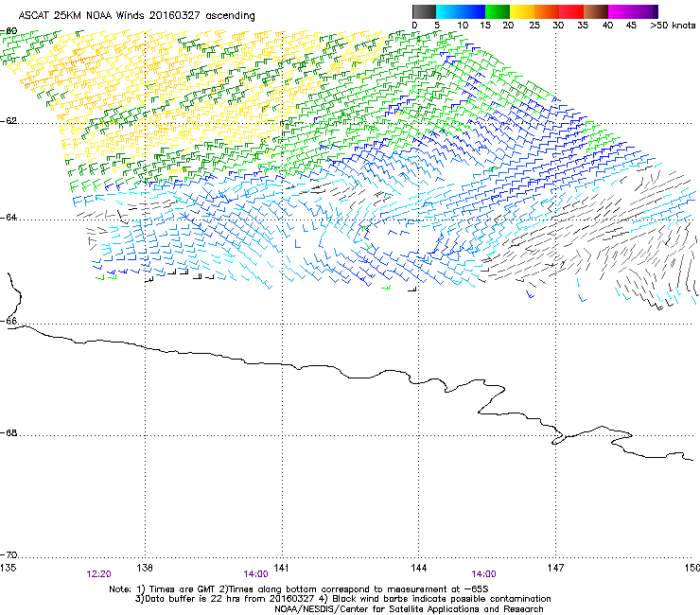The image size is (700, 615).
Task: Click the latitude label '-62'
Action: (9, 121)
